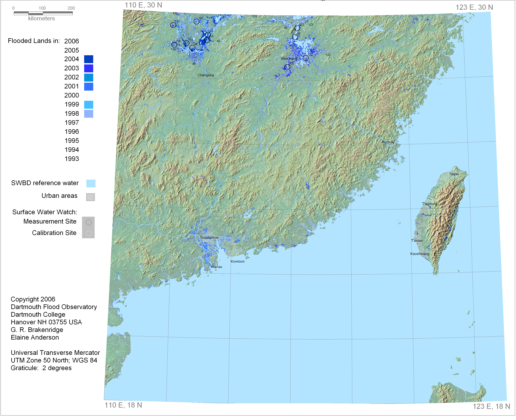This screenshot has width=516, height=420.
Task: Click the Kaoshsiung city label
Action: point(419,254)
